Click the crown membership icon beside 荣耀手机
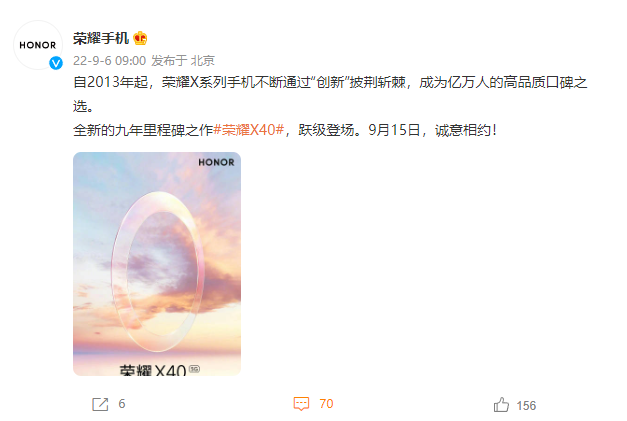Viewport: 627px width, 421px height. [x=140, y=38]
